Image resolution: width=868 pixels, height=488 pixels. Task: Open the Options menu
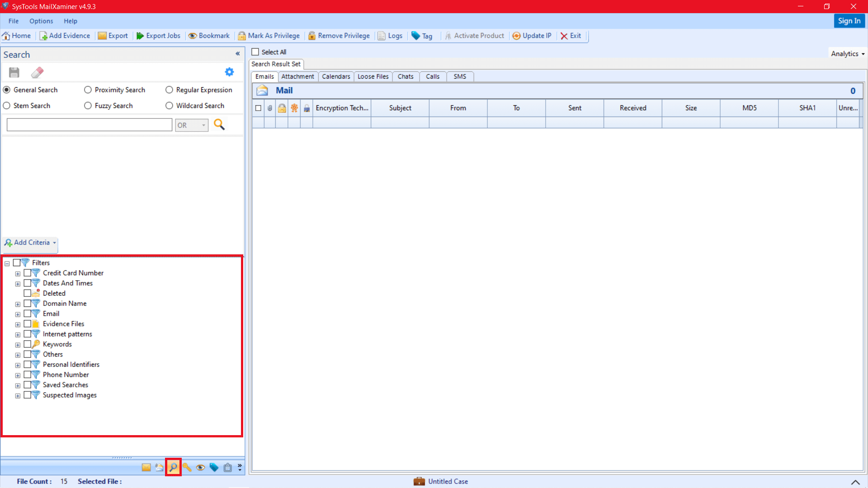pyautogui.click(x=41, y=21)
